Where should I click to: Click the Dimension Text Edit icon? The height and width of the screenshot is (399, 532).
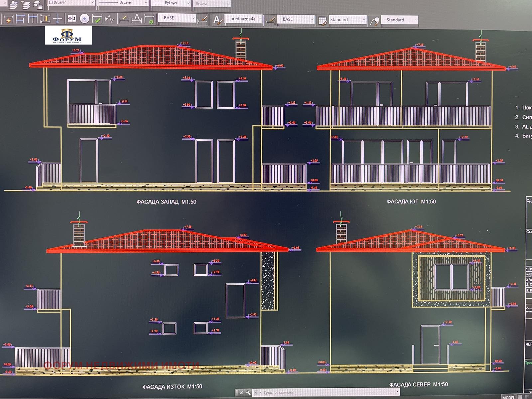pos(137,18)
